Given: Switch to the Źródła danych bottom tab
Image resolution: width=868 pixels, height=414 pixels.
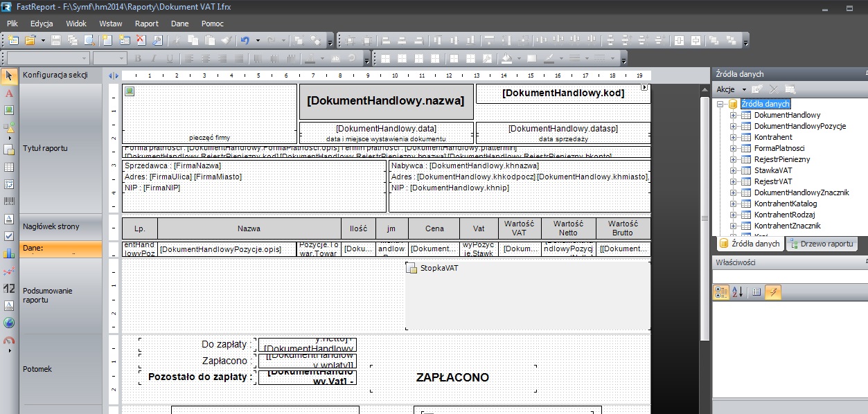Looking at the screenshot, I should (x=750, y=244).
